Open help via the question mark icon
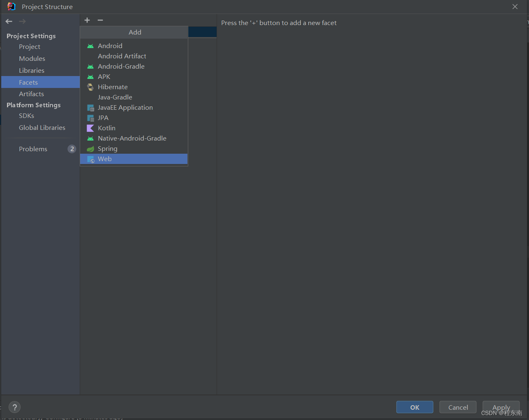The width and height of the screenshot is (529, 420). 14,407
